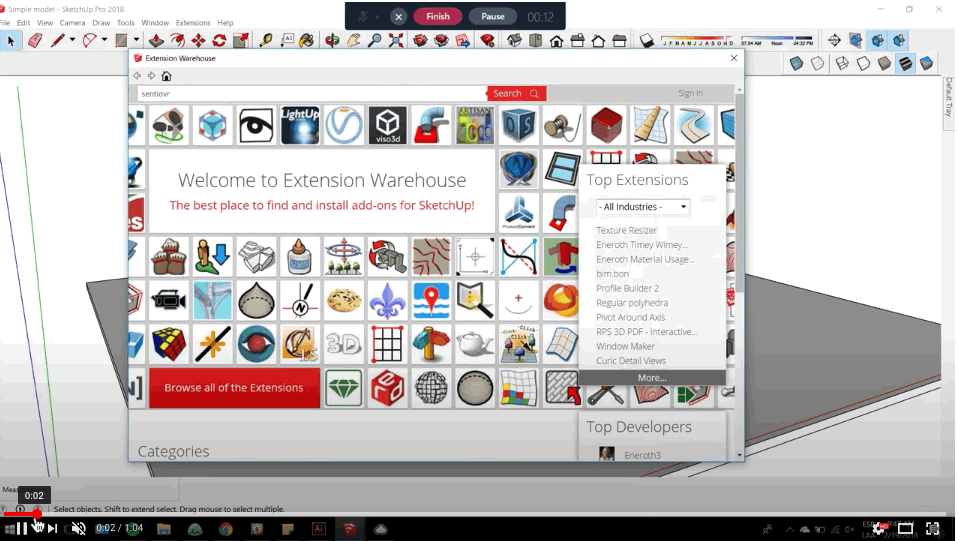Open the All Industries dropdown

[643, 207]
